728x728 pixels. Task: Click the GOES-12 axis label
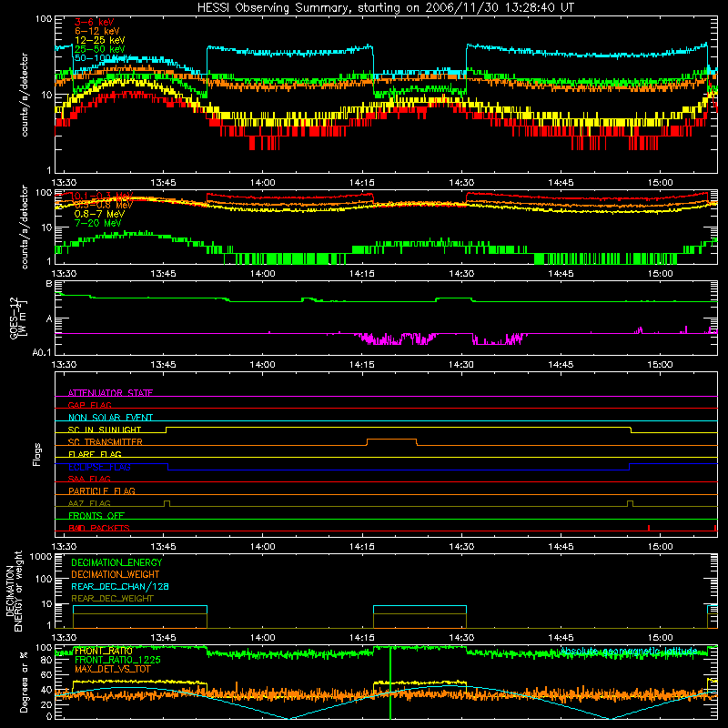click(14, 318)
